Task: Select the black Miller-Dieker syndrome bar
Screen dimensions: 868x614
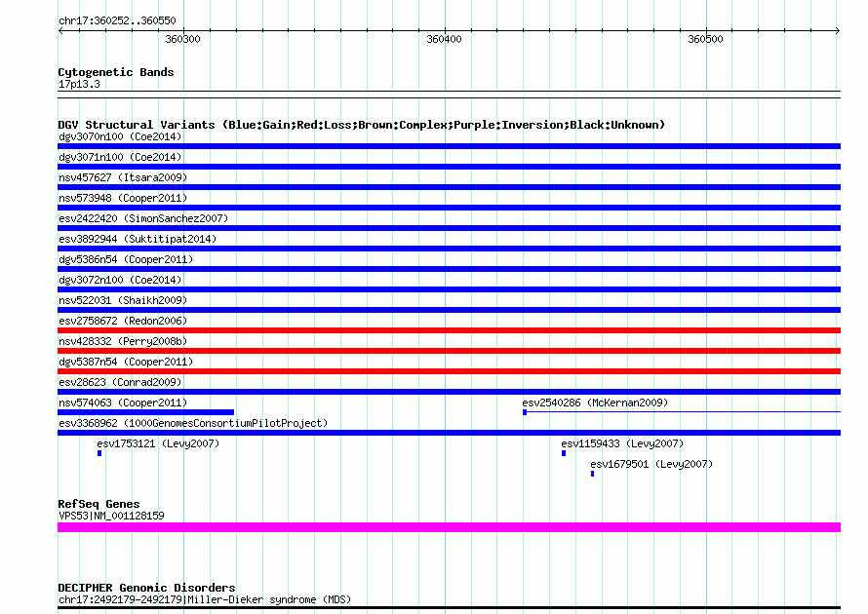Action: [x=449, y=608]
